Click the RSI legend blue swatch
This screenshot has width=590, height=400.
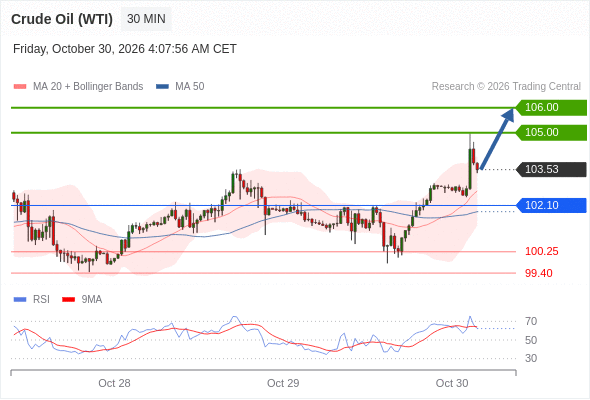click(20, 300)
